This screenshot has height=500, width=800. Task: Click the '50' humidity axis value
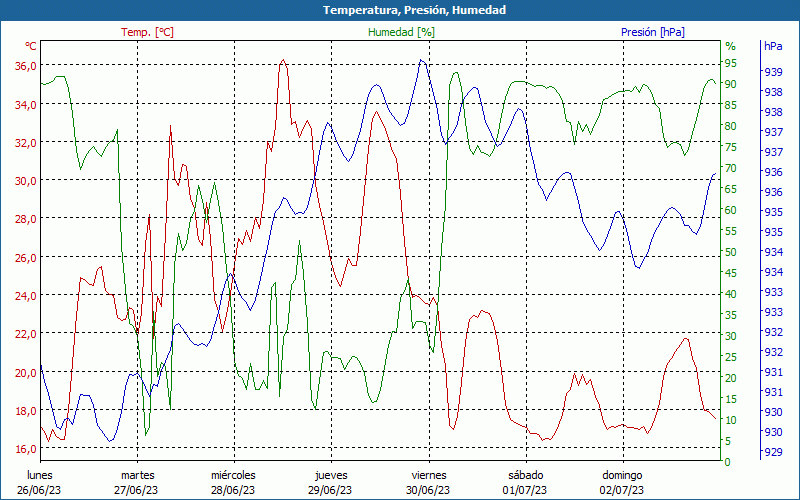(731, 252)
